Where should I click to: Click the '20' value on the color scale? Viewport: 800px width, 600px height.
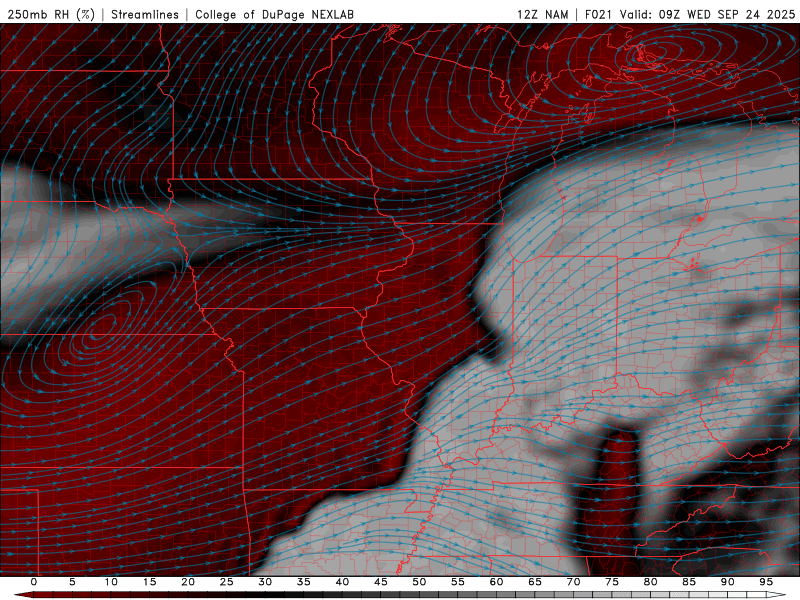188,582
